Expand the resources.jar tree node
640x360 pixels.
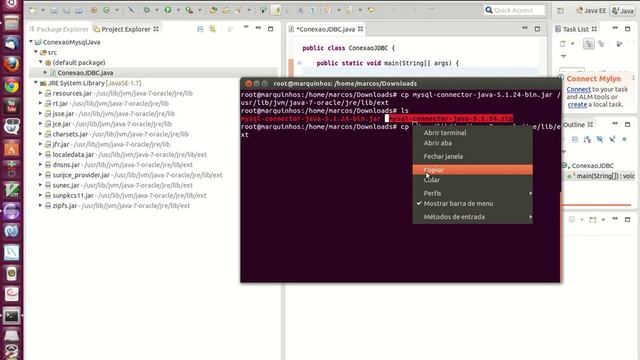coord(40,93)
